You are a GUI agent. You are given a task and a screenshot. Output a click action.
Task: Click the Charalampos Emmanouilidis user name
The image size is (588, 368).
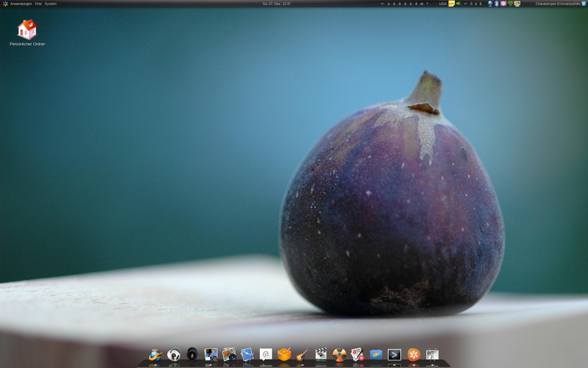(558, 4)
